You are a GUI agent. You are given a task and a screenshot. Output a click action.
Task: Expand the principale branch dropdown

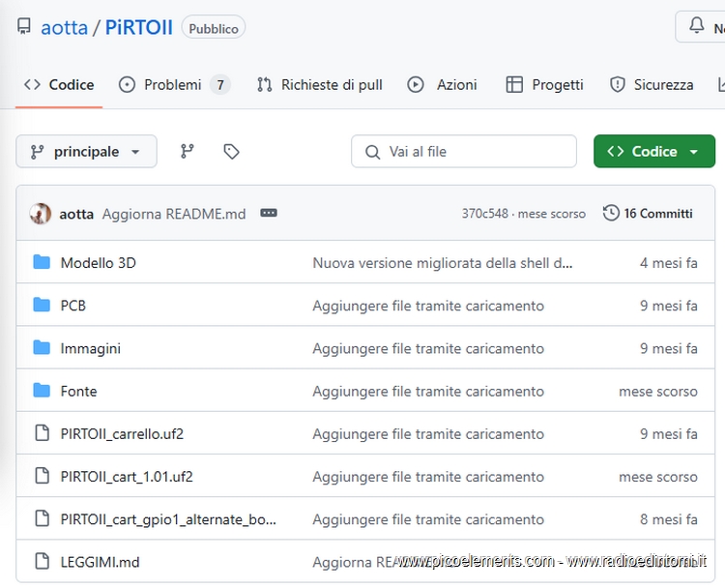(x=86, y=151)
